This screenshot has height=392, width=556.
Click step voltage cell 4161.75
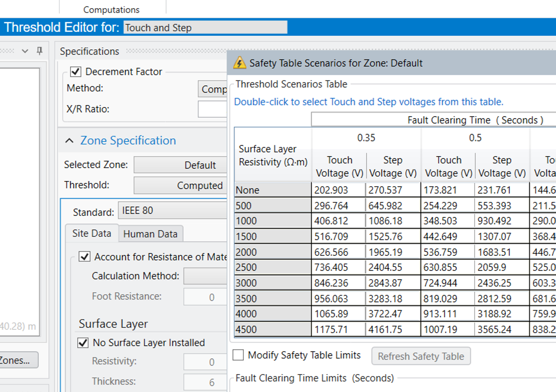tap(393, 330)
